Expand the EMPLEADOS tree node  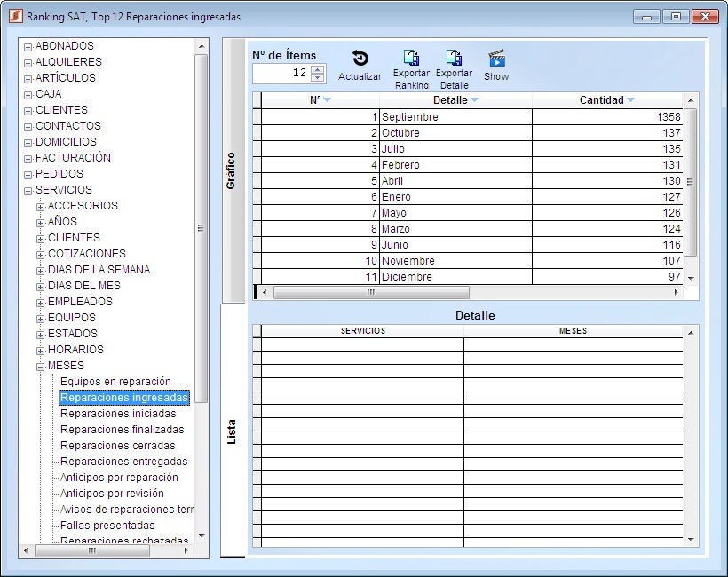pyautogui.click(x=40, y=302)
